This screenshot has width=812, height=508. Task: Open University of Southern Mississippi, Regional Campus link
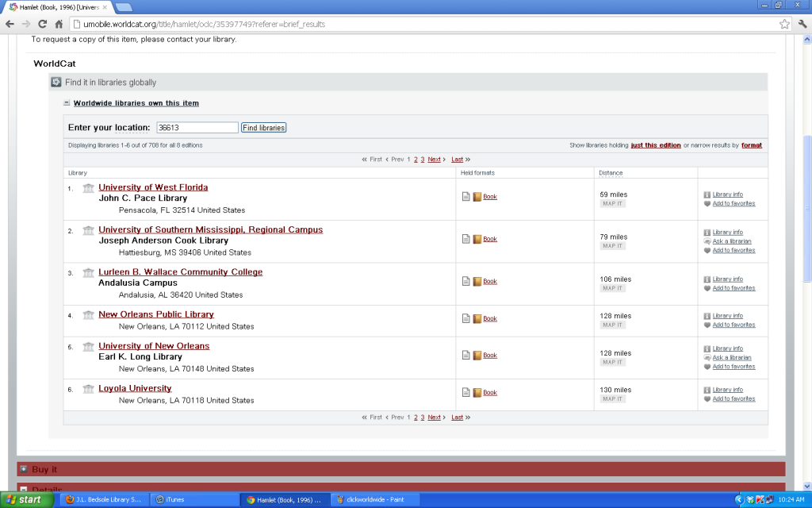pos(210,230)
